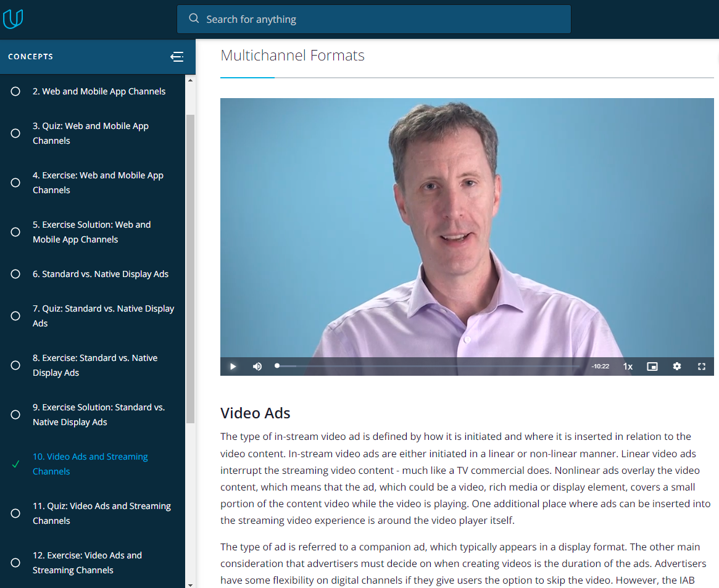Open lesson 5 Exercise Solution: Web and Mobile
Screen dimensions: 719x588
pos(92,232)
